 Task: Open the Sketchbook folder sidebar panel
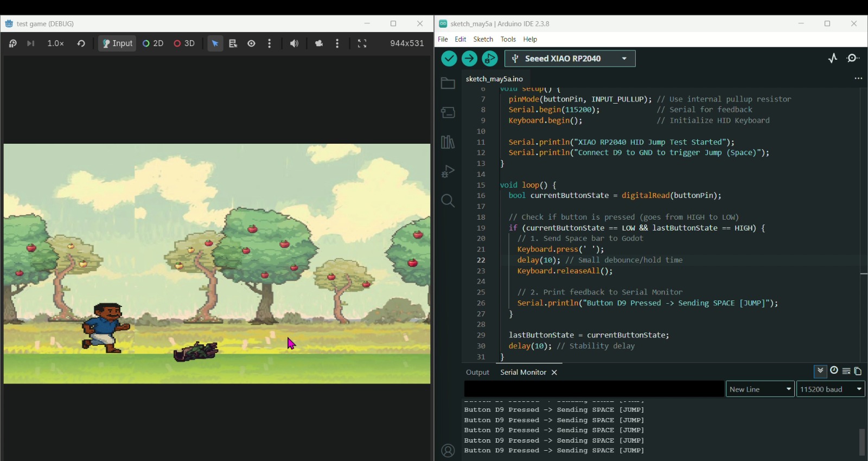[x=448, y=83]
